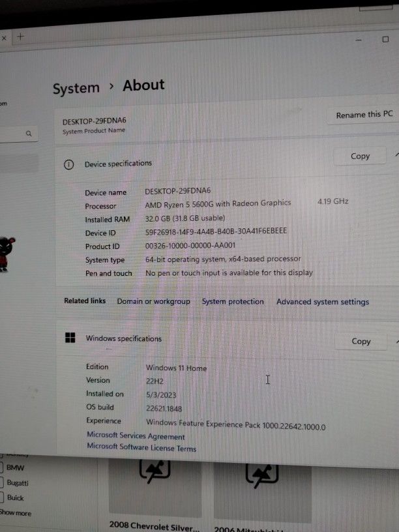Check the Buick checkbox in background page
The height and width of the screenshot is (532, 399).
[x=1, y=497]
